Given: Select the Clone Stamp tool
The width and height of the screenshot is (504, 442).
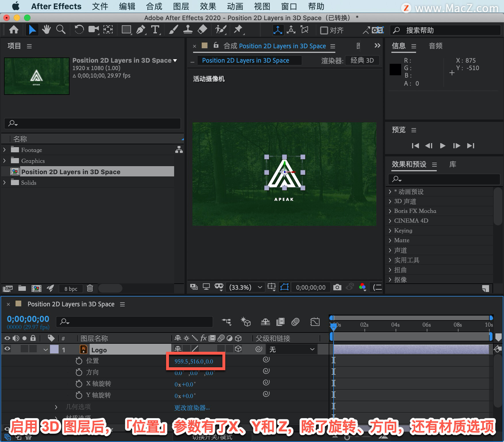Looking at the screenshot, I should pos(188,30).
